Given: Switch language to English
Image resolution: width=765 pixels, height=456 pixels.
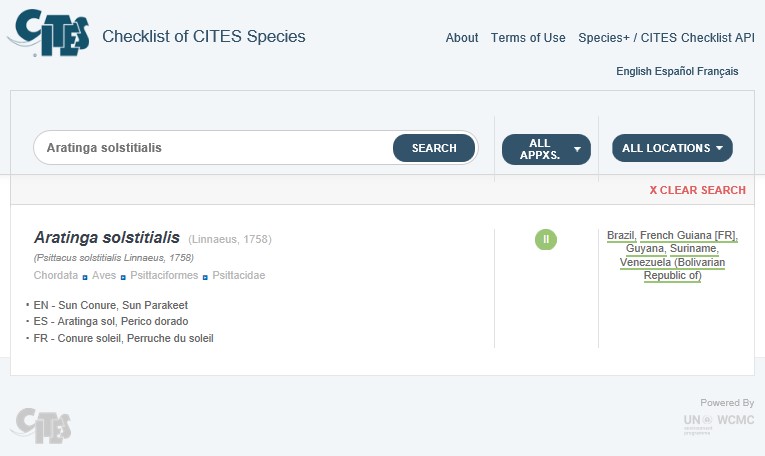Looking at the screenshot, I should click(x=633, y=71).
